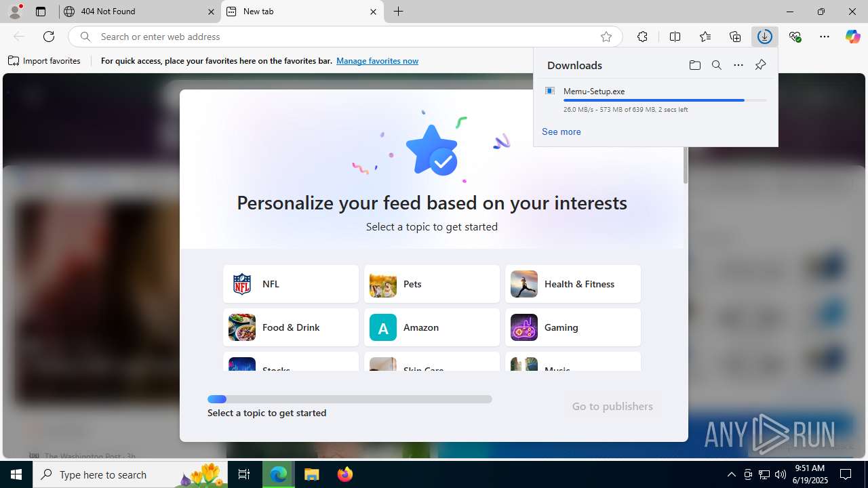Screen dimensions: 868x488
Task: Open the Collections toolbar icon
Action: tap(735, 37)
